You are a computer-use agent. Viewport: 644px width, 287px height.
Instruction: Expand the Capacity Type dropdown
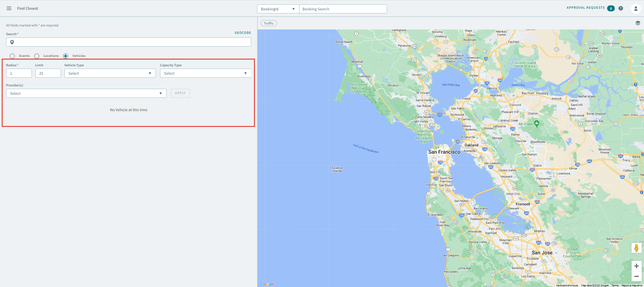point(206,73)
